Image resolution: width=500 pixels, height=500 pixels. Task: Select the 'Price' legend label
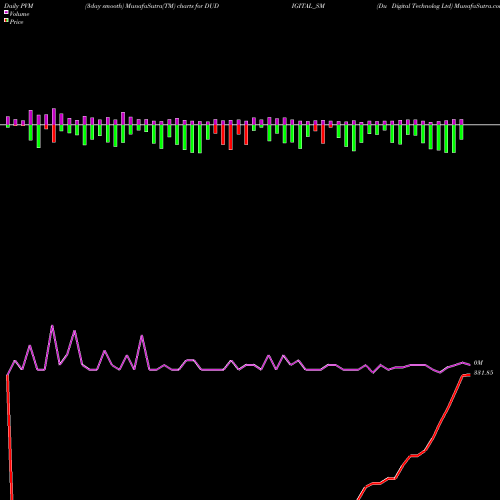(x=16, y=22)
